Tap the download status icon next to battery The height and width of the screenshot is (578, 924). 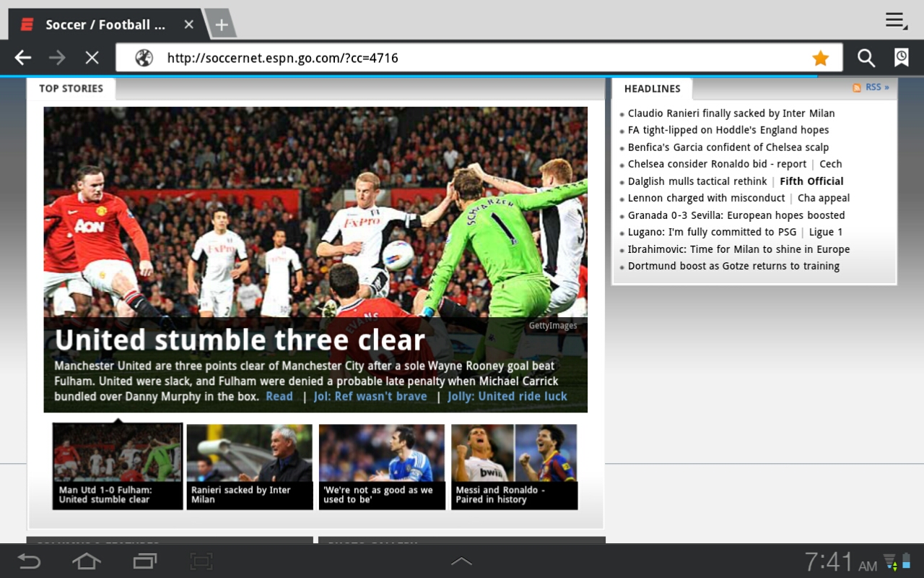coord(890,561)
